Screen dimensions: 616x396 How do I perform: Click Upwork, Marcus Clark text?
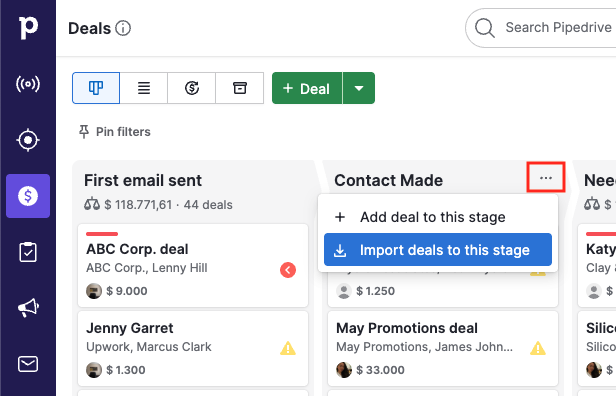(x=148, y=347)
